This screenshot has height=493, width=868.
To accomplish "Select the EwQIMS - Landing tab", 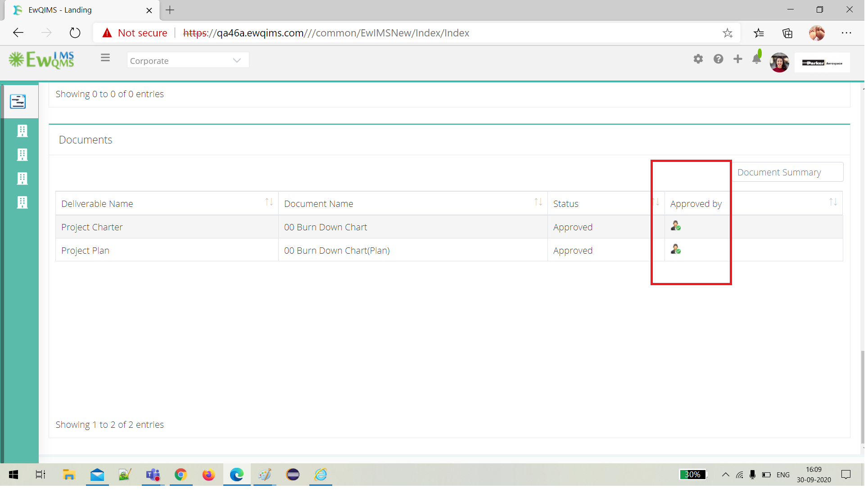I will point(82,10).
